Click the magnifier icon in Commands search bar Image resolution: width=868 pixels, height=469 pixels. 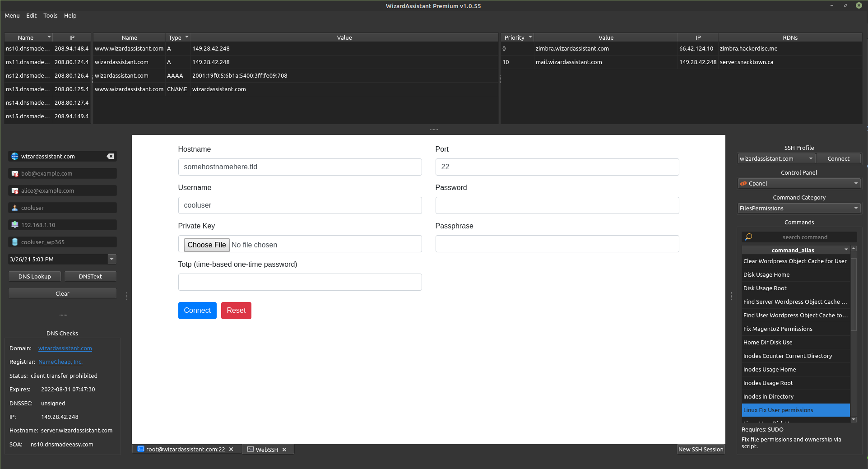(748, 237)
